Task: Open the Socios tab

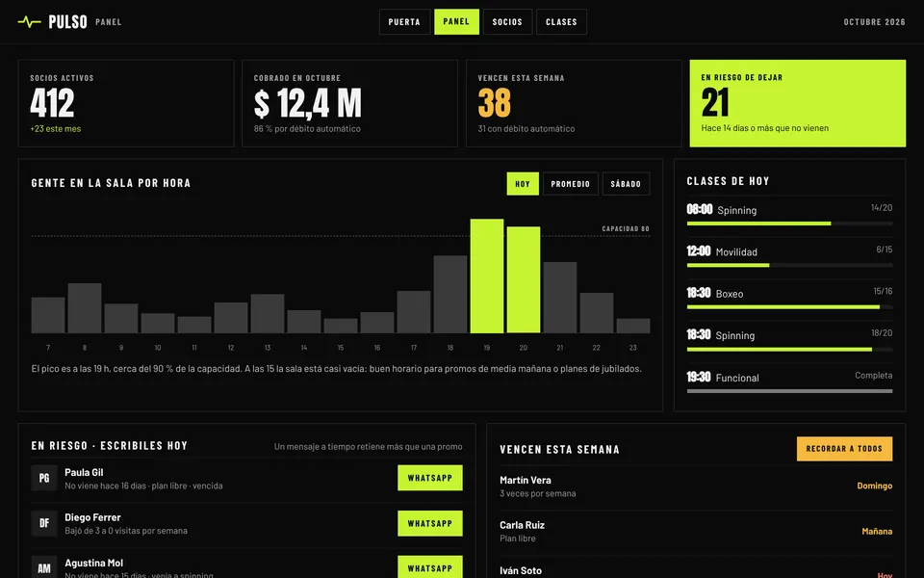Action: click(x=507, y=22)
